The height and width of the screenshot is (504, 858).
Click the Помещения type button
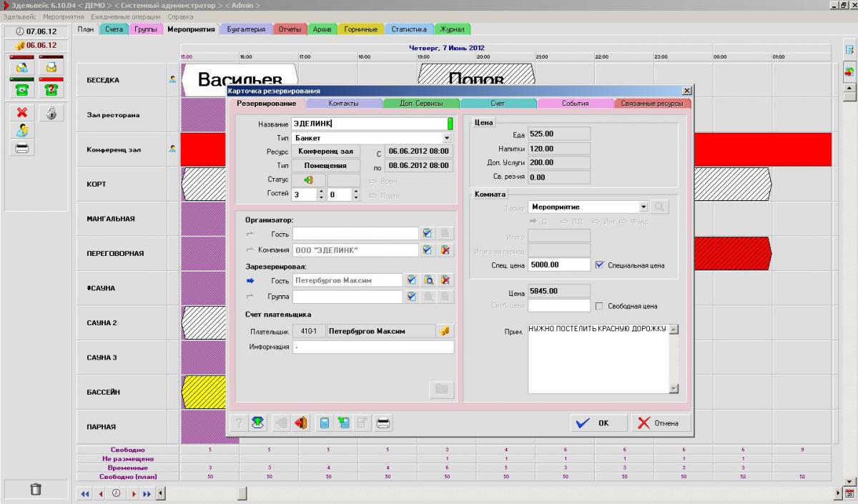[x=325, y=165]
